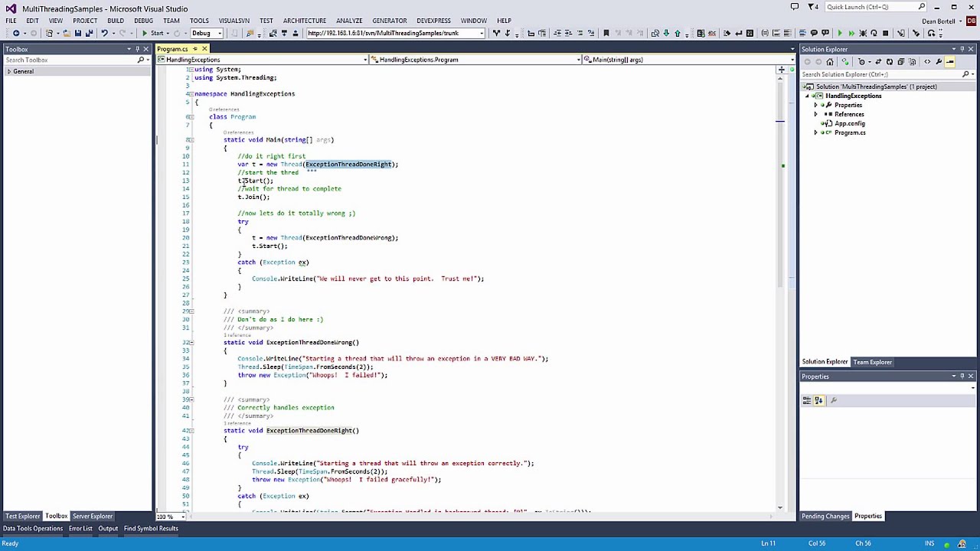Image resolution: width=980 pixels, height=551 pixels.
Task: Switch to the Team Explorer tab
Action: [873, 362]
